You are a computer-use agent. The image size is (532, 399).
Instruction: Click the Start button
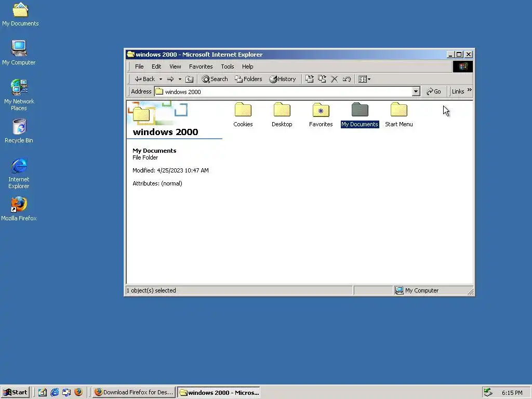pyautogui.click(x=15, y=392)
